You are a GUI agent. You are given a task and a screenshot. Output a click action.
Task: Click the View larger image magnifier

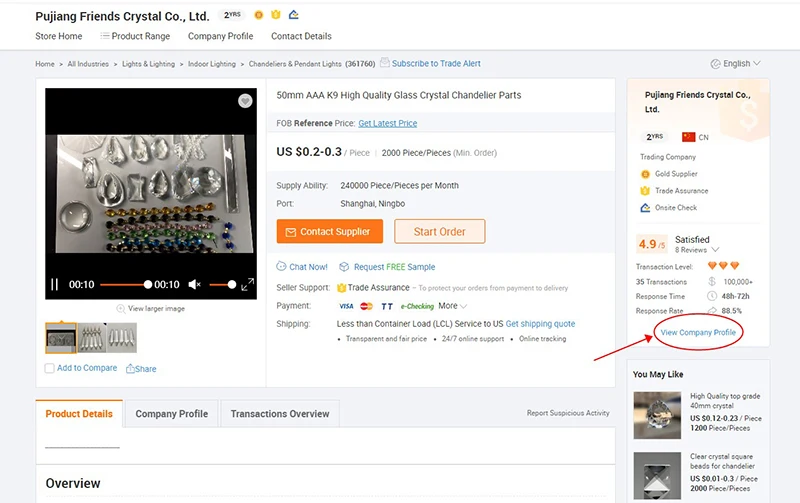(121, 309)
